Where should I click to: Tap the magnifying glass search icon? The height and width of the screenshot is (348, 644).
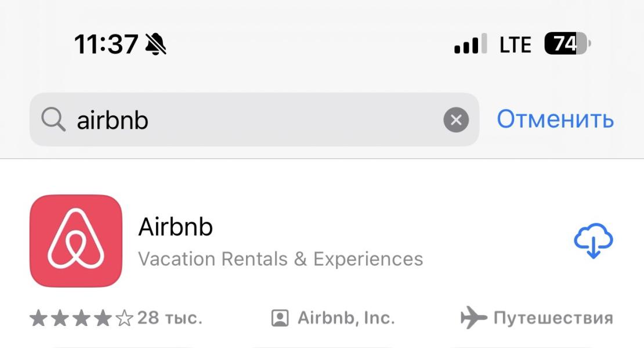[x=53, y=119]
